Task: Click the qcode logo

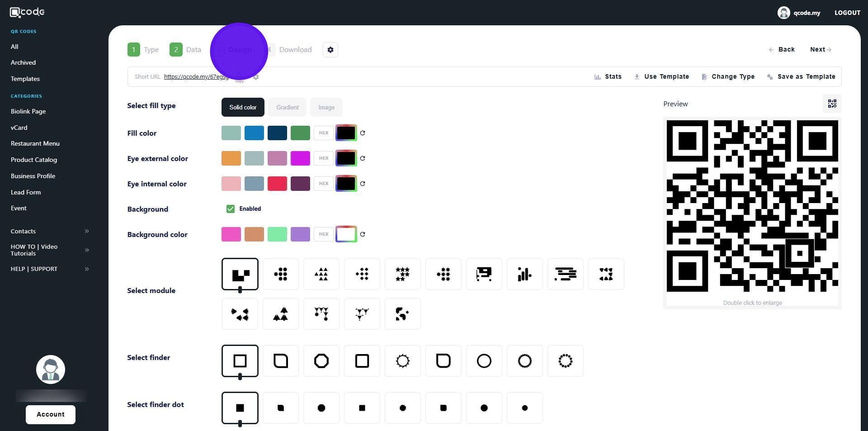Action: click(x=27, y=12)
